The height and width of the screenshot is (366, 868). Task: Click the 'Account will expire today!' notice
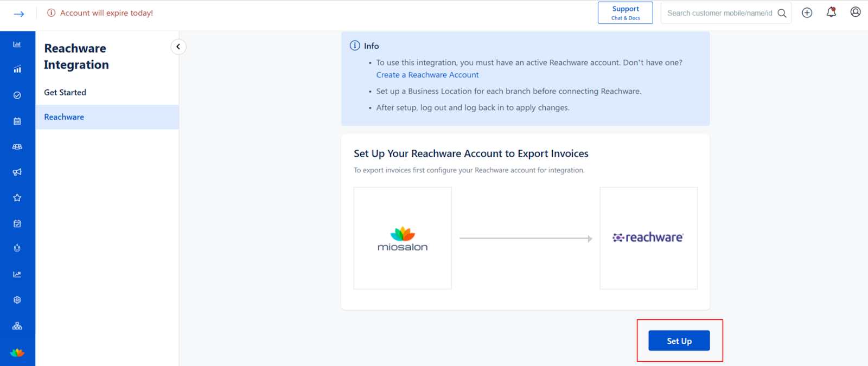click(x=106, y=13)
